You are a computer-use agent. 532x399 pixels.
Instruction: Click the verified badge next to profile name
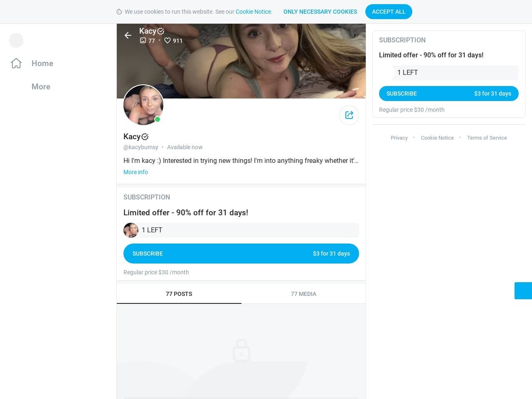click(145, 137)
